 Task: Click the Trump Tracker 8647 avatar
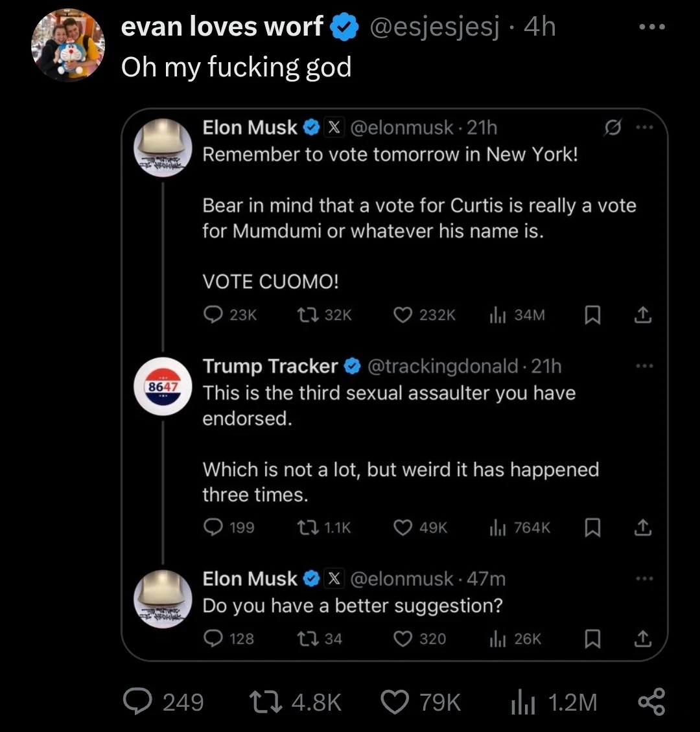(x=163, y=386)
